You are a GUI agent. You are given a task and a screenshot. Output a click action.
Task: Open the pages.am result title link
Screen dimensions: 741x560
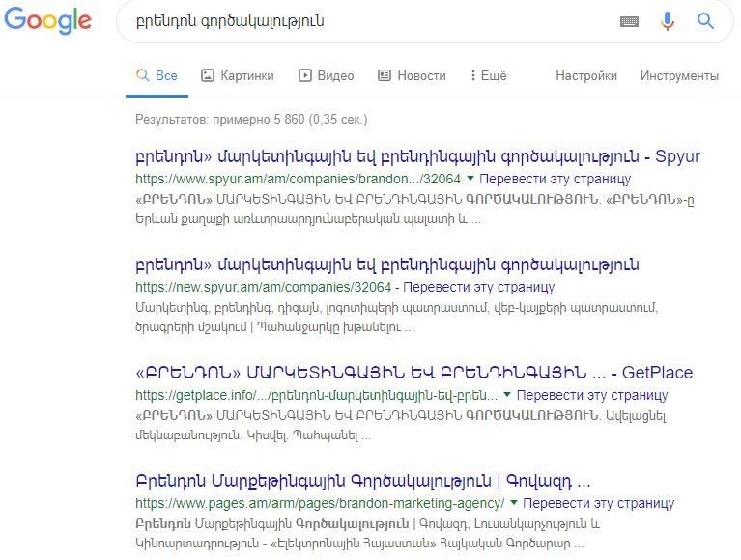pos(363,481)
